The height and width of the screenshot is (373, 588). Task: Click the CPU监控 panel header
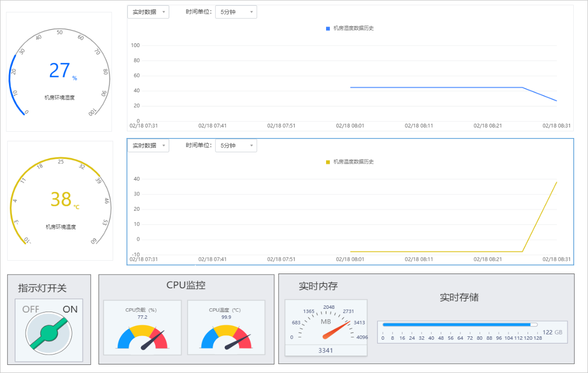pyautogui.click(x=186, y=285)
